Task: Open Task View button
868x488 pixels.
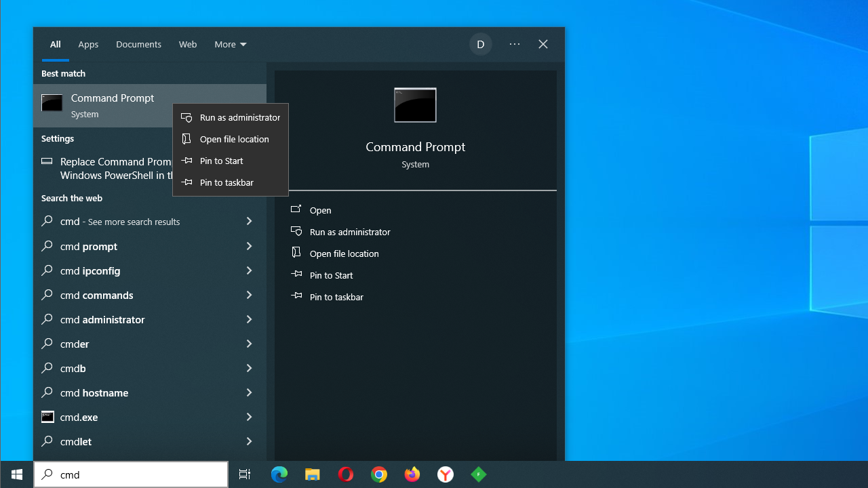Action: pyautogui.click(x=245, y=474)
